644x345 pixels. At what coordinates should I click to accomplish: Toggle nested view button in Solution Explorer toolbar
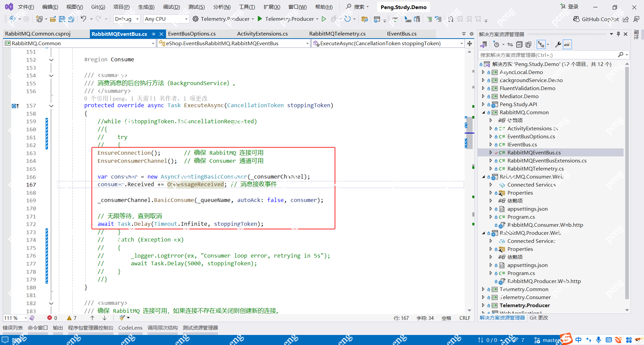(541, 45)
